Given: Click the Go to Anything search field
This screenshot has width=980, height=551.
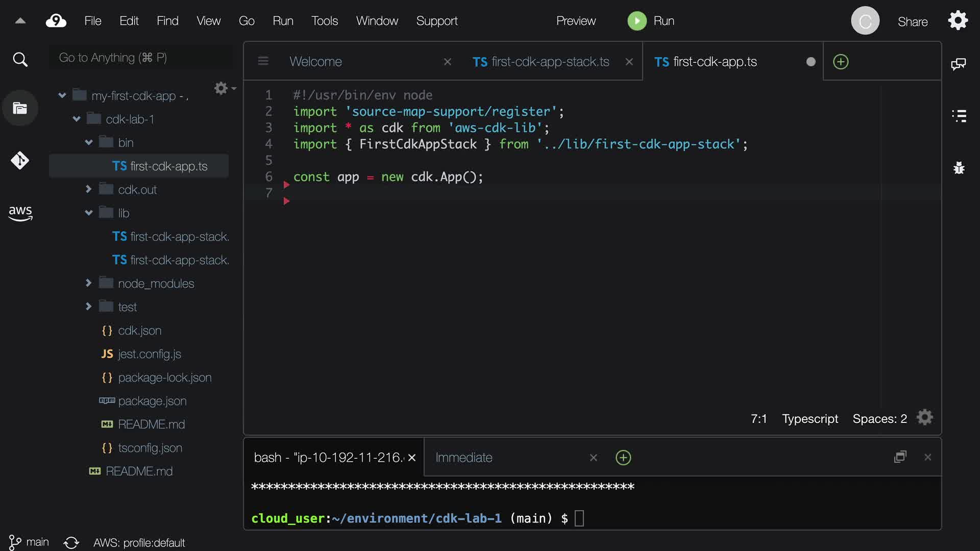Looking at the screenshot, I should tap(140, 58).
